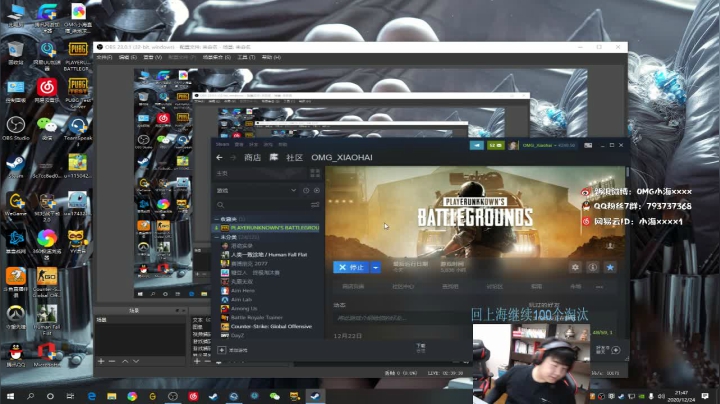Image resolution: width=720 pixels, height=404 pixels.
Task: Open the Tencent QQ desktop icon
Action: click(x=16, y=355)
